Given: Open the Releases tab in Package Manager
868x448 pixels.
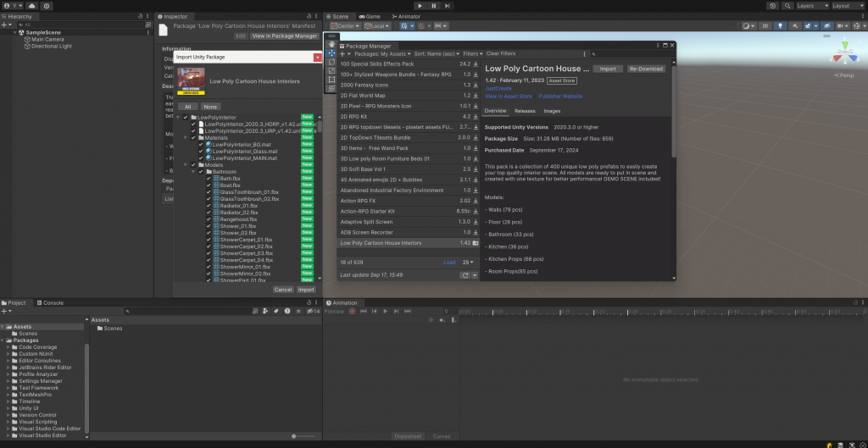Looking at the screenshot, I should 525,111.
